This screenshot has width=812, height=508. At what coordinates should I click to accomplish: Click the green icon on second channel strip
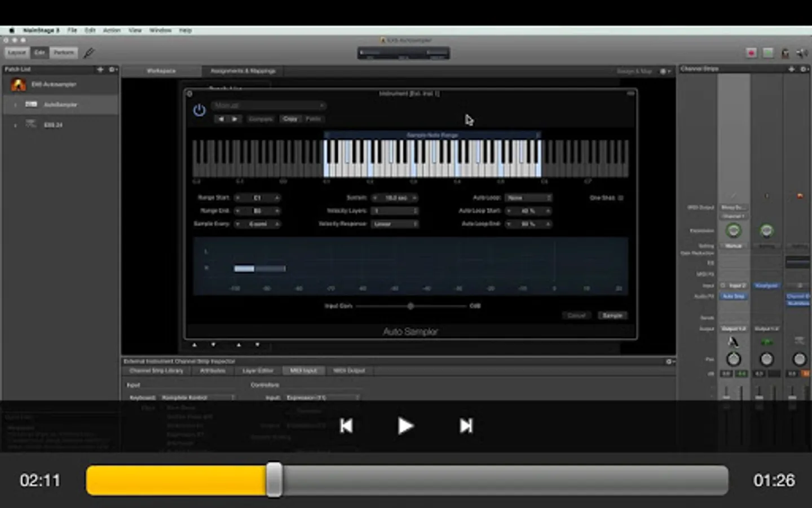766,342
